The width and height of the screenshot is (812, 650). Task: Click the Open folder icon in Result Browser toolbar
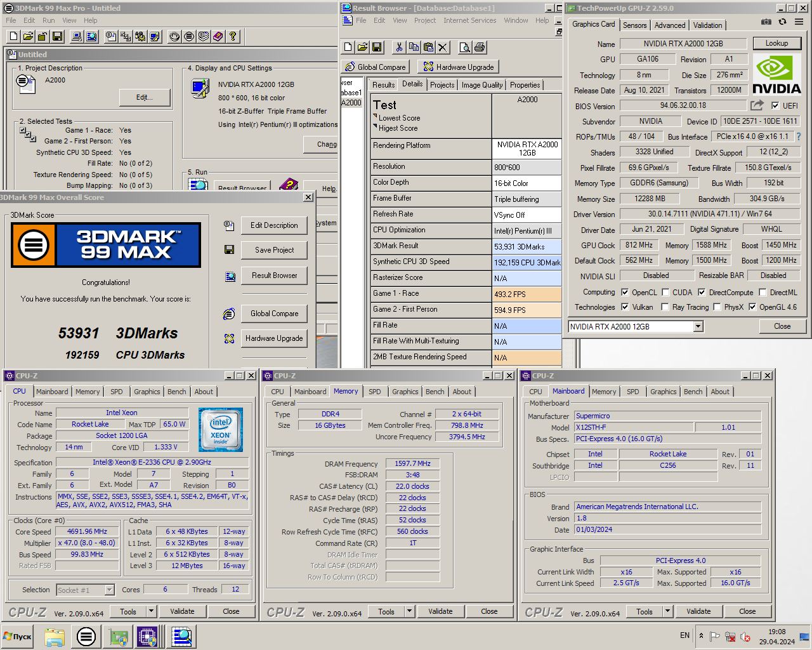[x=362, y=47]
